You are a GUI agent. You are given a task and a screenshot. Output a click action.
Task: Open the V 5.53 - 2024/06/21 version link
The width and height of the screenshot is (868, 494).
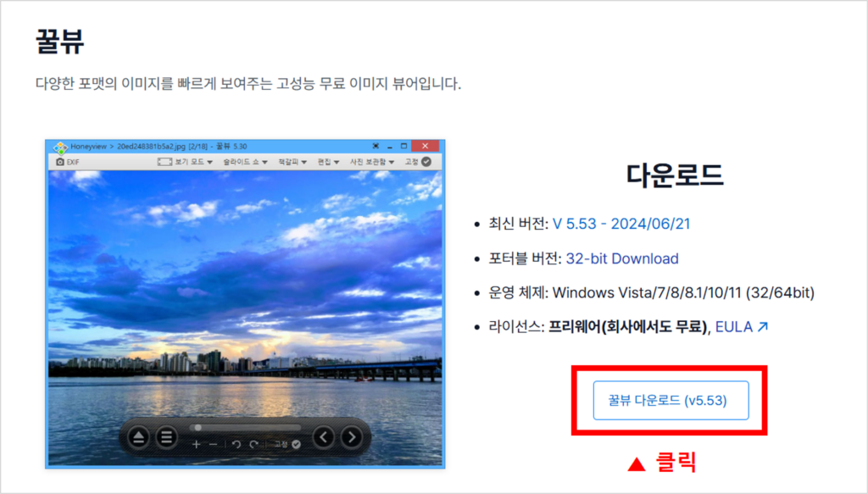pos(621,224)
